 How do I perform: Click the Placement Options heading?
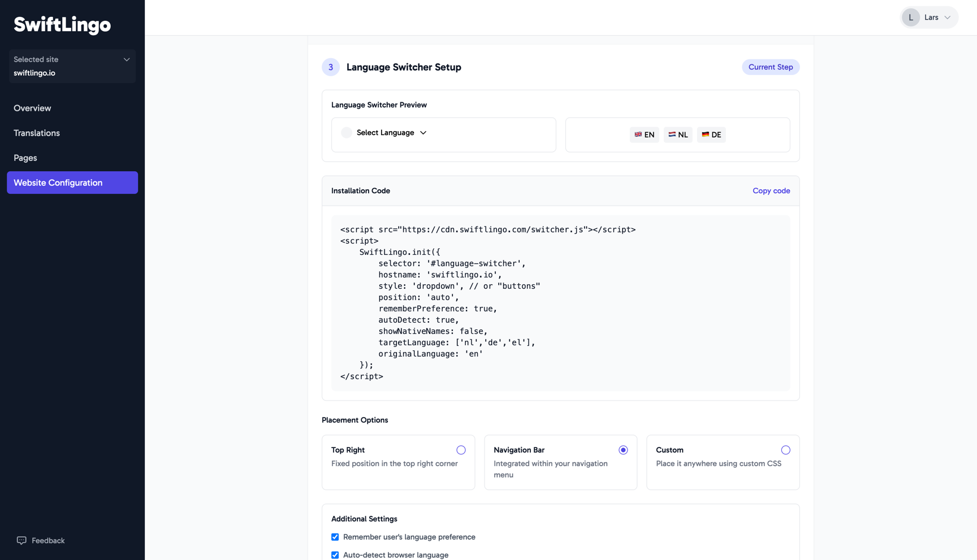tap(355, 420)
